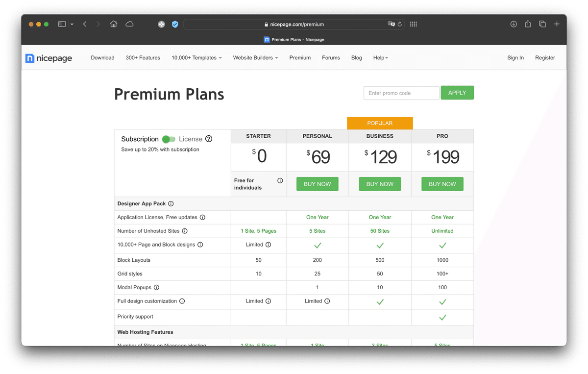Show tab overview
Viewport: 588px width, 374px height.
[x=542, y=24]
